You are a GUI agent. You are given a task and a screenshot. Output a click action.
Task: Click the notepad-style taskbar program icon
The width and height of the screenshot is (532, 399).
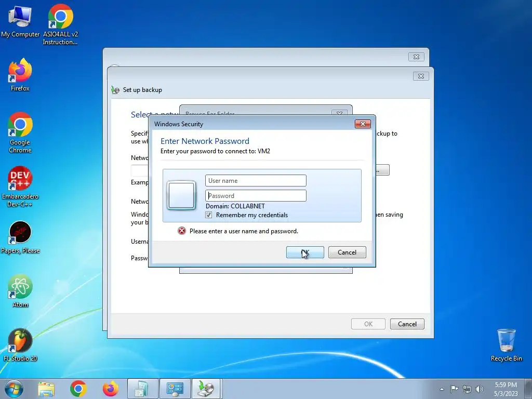coord(142,389)
